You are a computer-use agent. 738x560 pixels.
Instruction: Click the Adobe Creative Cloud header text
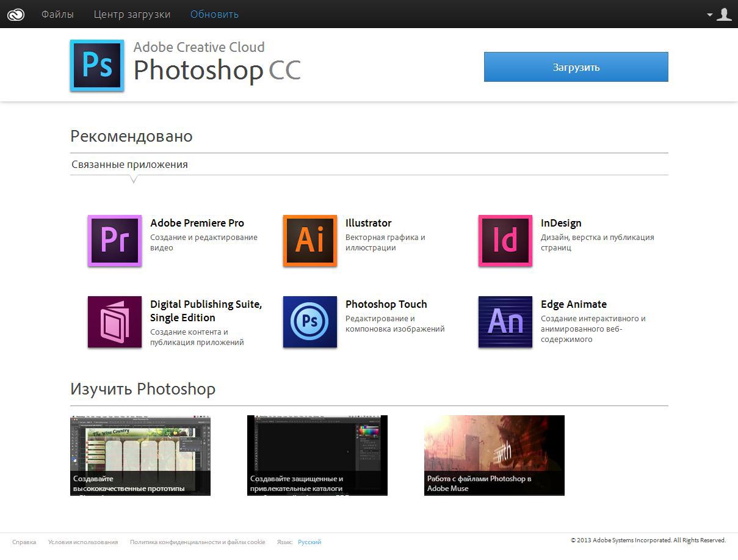pos(199,47)
